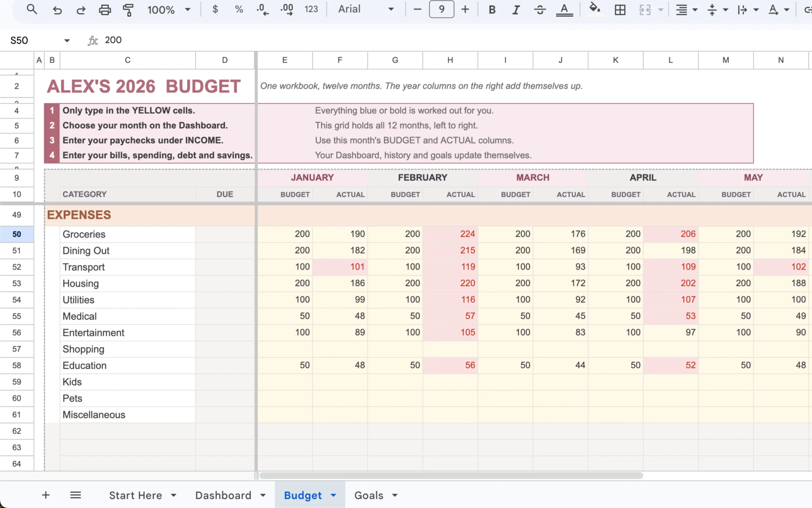Click the MARCH month heading
Screen dimensions: 812x508
[x=533, y=177]
